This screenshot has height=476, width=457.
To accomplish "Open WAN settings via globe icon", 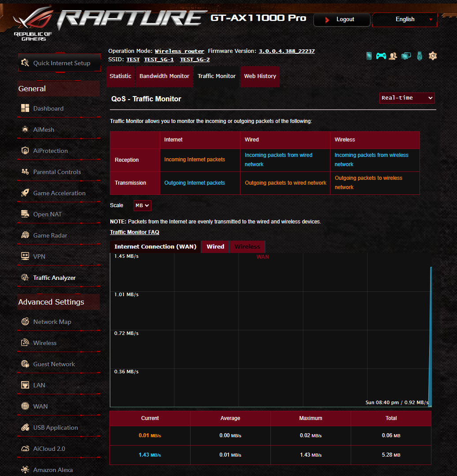I will 25,406.
